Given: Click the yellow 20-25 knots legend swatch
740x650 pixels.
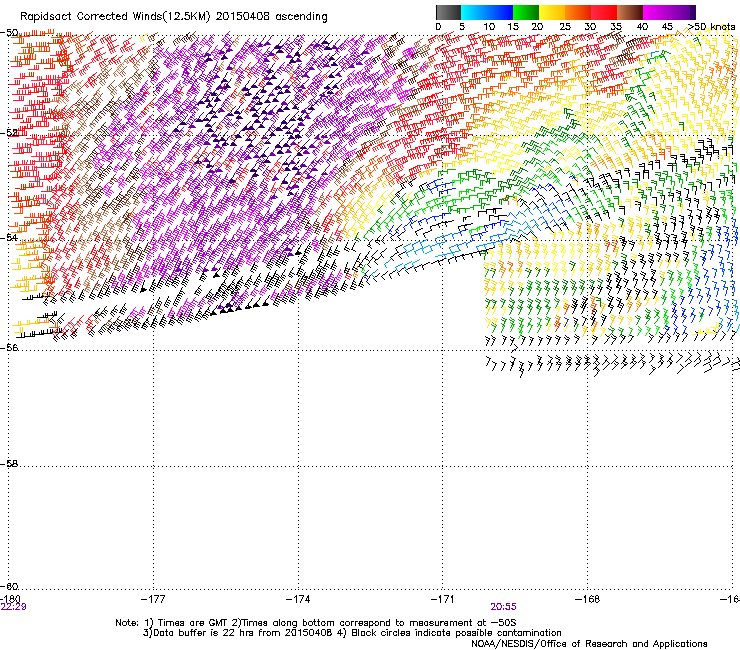Looking at the screenshot, I should (552, 13).
